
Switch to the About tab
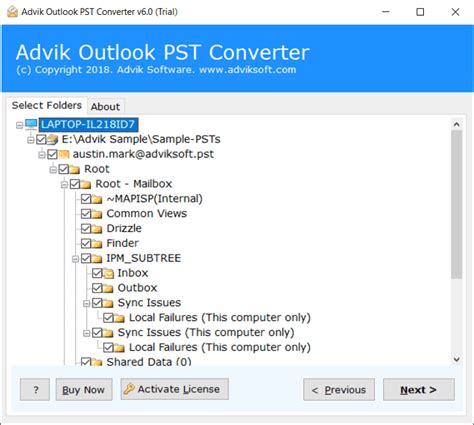pyautogui.click(x=105, y=107)
